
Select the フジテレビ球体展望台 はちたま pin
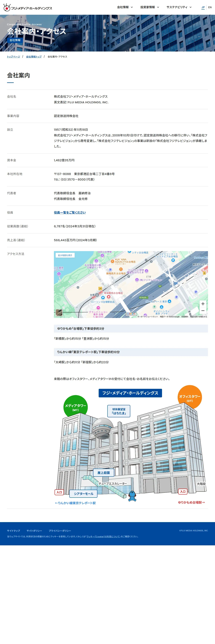[x=146, y=271]
